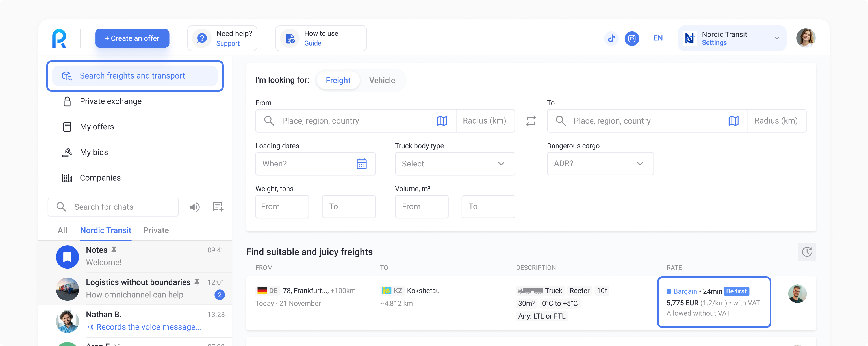This screenshot has width=868, height=346.
Task: Open the Support link
Action: pyautogui.click(x=228, y=44)
